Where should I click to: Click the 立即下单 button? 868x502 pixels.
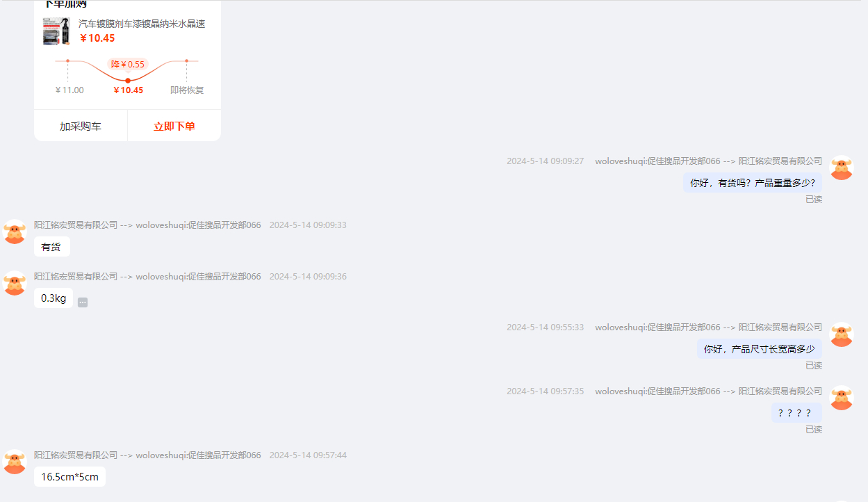[174, 126]
